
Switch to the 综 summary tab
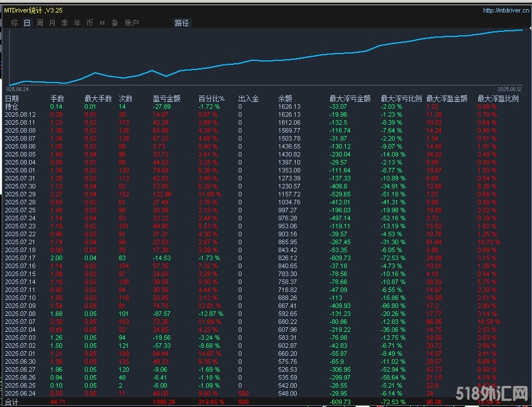click(x=14, y=23)
